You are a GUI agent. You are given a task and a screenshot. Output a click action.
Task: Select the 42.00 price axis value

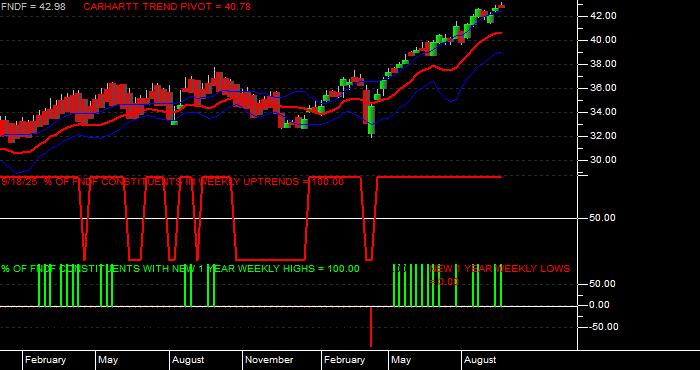click(603, 16)
